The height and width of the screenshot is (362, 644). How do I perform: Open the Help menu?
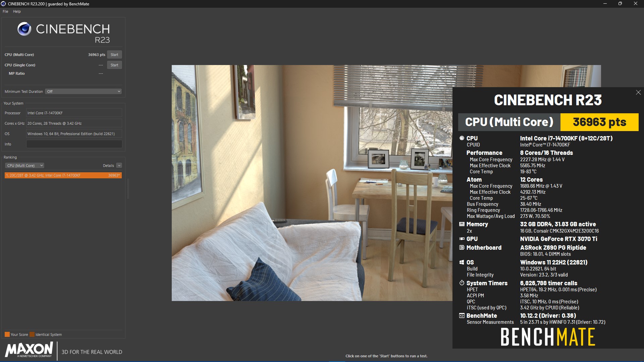[17, 11]
